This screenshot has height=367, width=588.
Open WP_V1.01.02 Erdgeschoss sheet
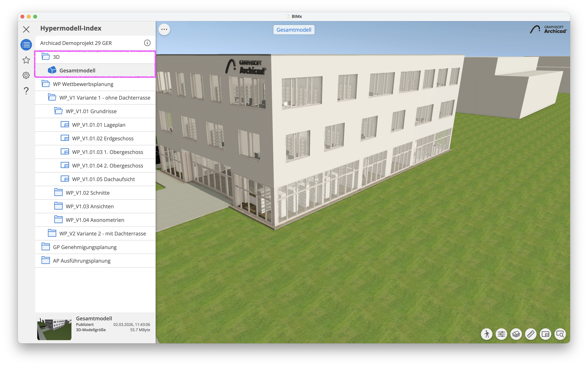point(95,138)
